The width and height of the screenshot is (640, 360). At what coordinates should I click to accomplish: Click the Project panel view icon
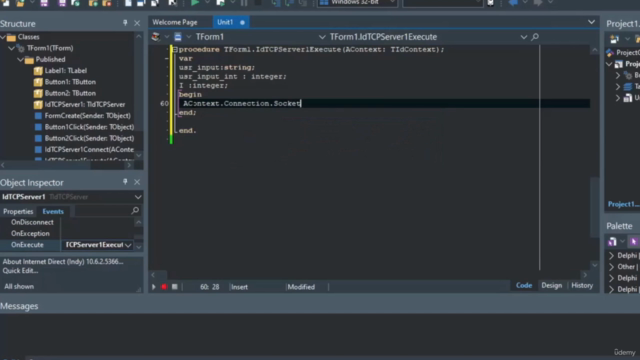pos(614,39)
